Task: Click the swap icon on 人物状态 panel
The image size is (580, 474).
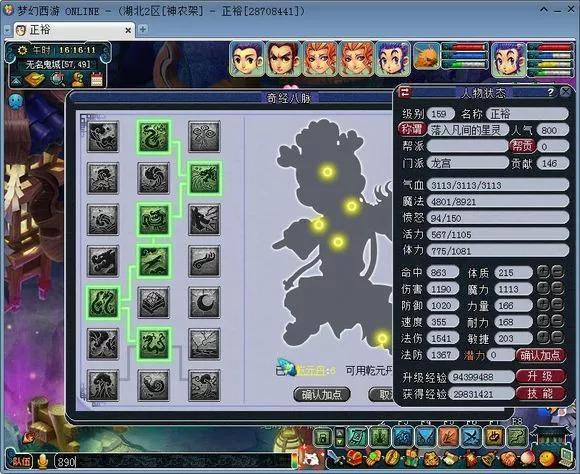Action: 405,92
